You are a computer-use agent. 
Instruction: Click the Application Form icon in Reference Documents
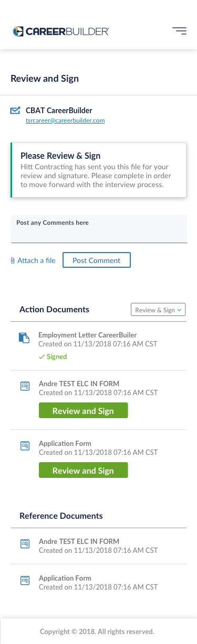click(24, 581)
